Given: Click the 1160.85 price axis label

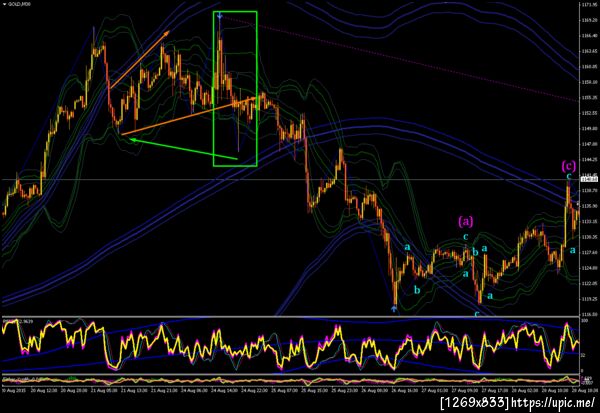Looking at the screenshot, I should click(590, 67).
